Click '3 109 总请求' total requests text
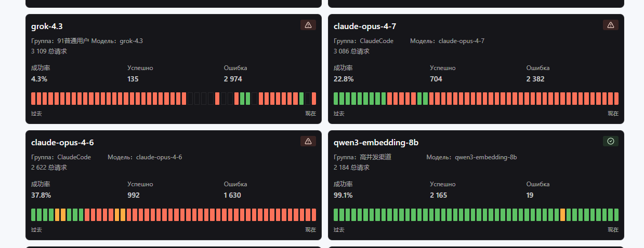This screenshot has width=644, height=248. pyautogui.click(x=49, y=51)
